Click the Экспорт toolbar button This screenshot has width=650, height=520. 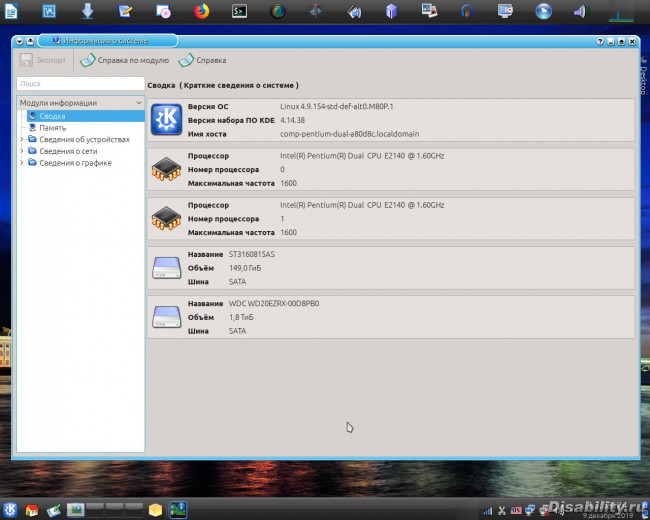(44, 60)
